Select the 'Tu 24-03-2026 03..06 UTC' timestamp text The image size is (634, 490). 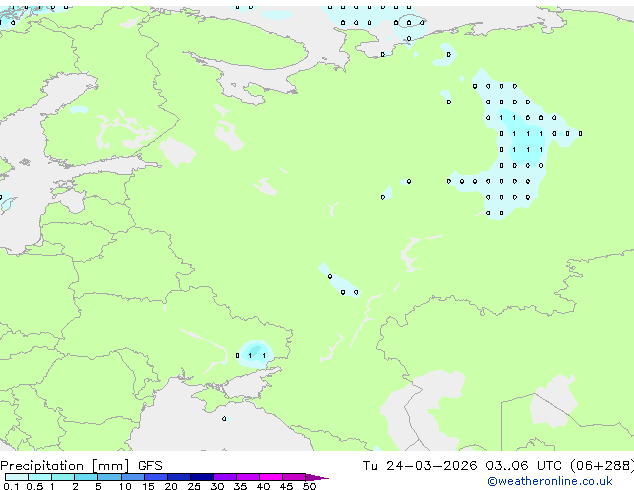click(462, 466)
